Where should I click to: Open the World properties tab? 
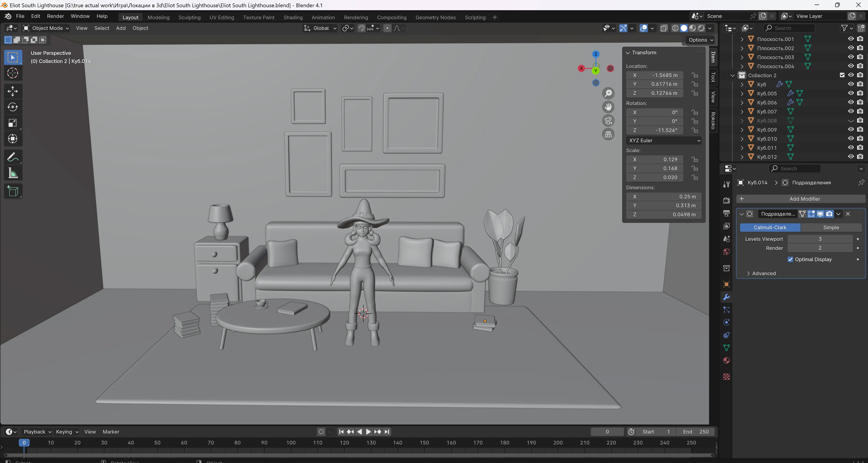tap(727, 252)
